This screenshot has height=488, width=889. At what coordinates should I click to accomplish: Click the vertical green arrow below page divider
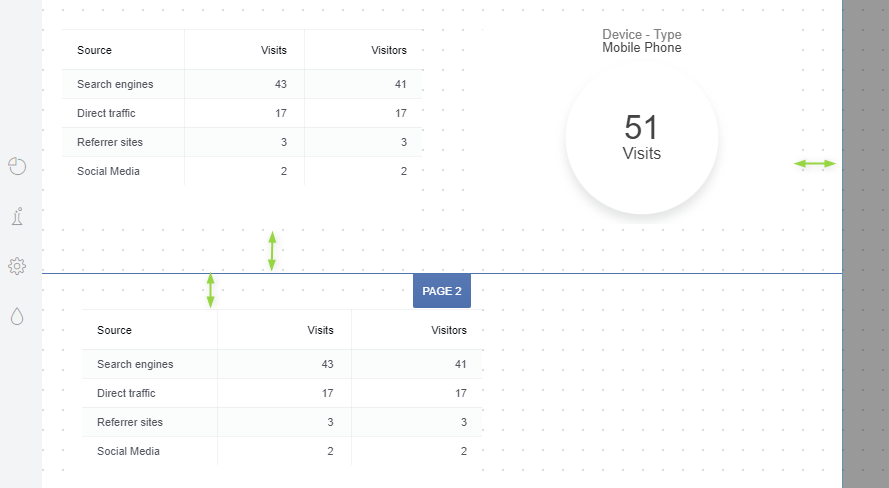[210, 290]
